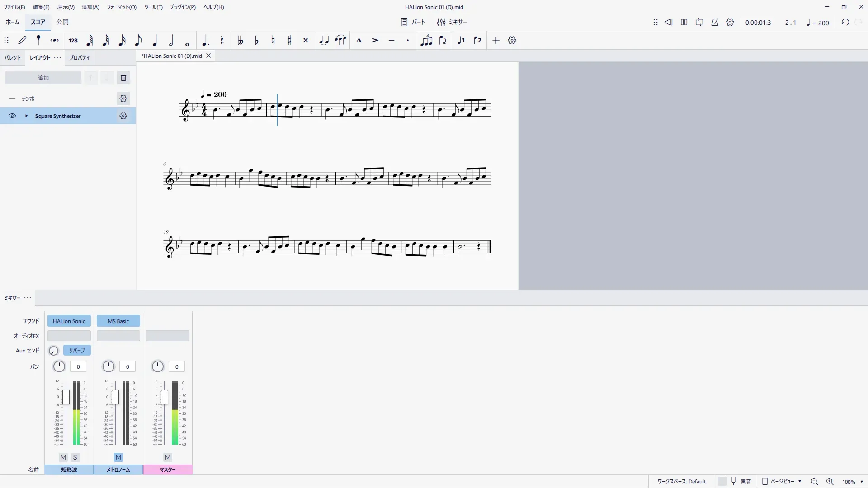The height and width of the screenshot is (488, 868).
Task: Select the tuplet tool icon
Action: pos(426,41)
